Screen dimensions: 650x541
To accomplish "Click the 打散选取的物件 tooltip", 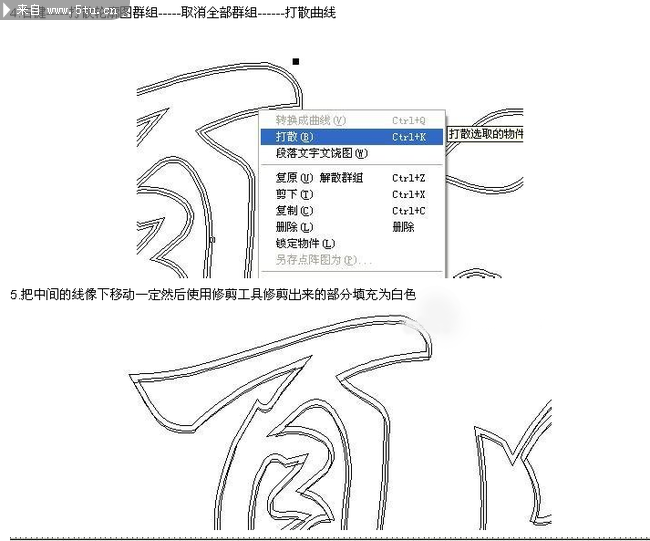I will click(x=485, y=134).
